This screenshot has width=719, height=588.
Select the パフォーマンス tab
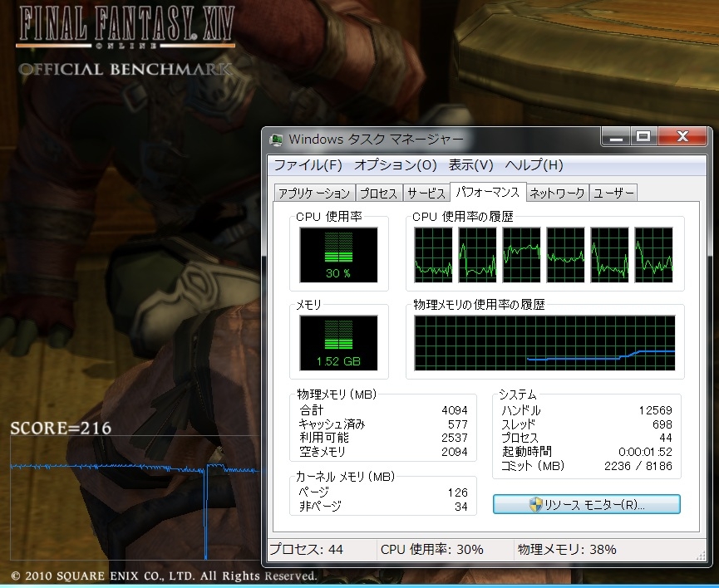point(488,192)
